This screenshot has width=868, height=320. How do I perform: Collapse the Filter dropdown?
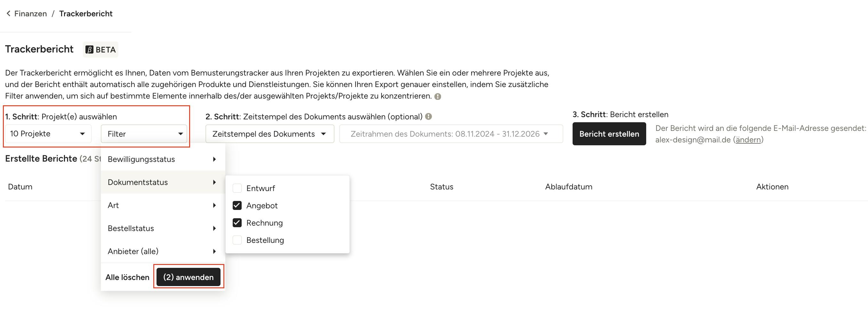[x=144, y=134]
